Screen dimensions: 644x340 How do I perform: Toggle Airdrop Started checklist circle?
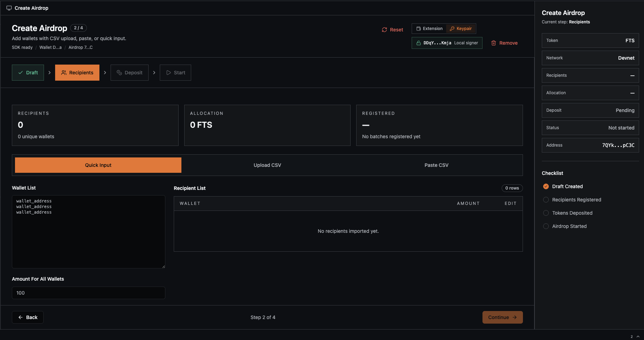[x=546, y=226]
